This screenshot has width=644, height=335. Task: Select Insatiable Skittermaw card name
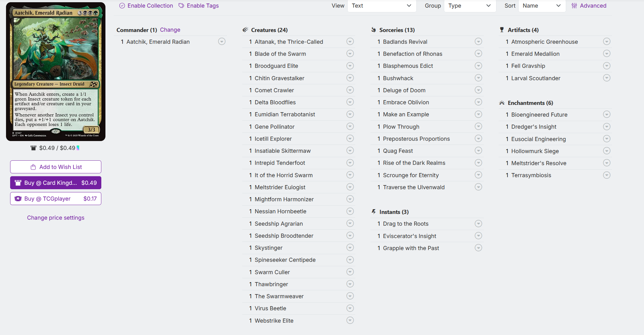tap(283, 151)
